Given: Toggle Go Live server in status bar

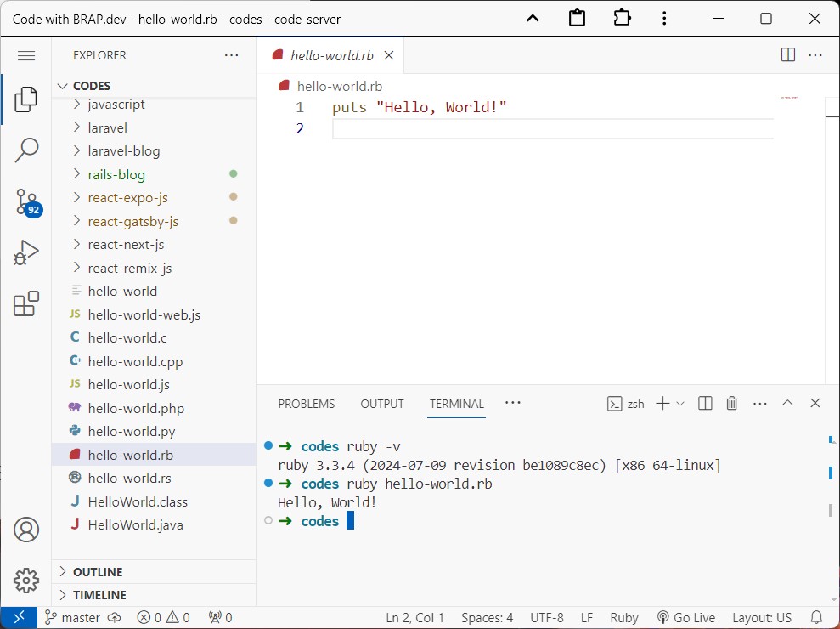Looking at the screenshot, I should coord(686,618).
